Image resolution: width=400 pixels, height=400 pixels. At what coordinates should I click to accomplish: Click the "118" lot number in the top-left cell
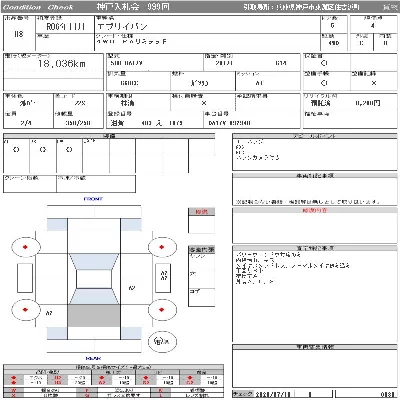click(19, 34)
